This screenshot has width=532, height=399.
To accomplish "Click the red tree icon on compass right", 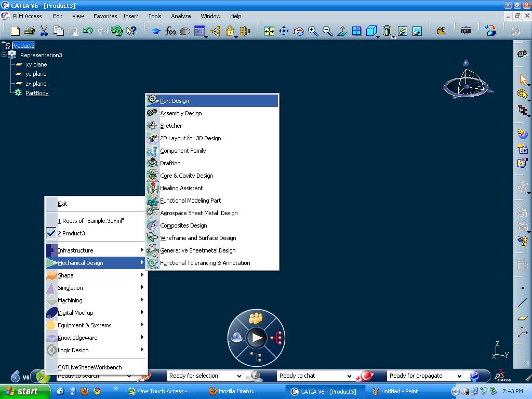I will [276, 338].
